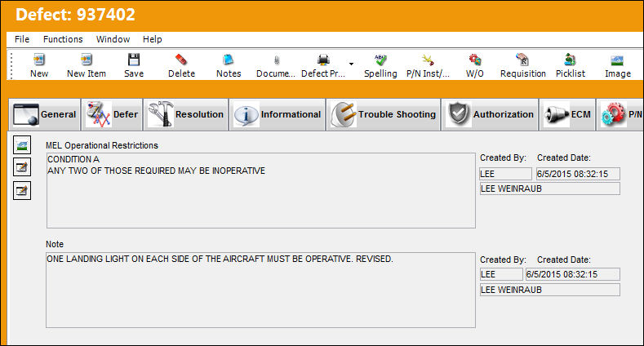Open the Picklist toolbar icon
This screenshot has height=346, width=644.
(570, 65)
